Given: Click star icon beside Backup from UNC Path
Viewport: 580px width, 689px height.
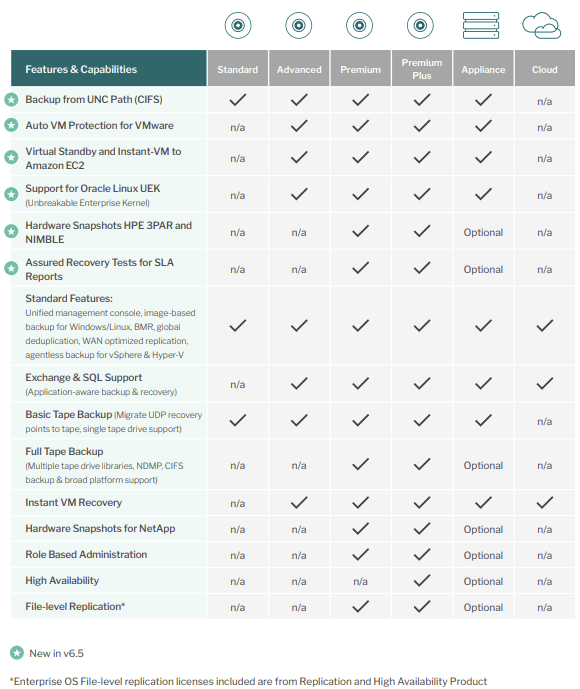Looking at the screenshot, I should [11, 100].
